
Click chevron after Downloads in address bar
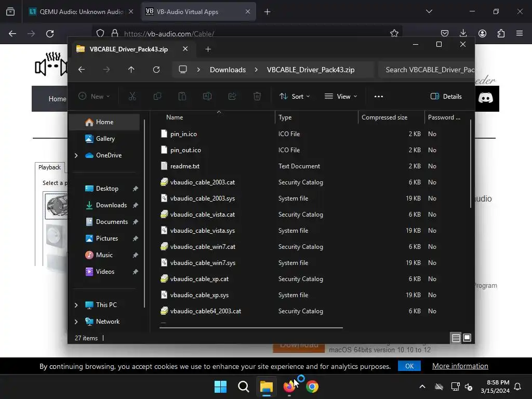256,70
